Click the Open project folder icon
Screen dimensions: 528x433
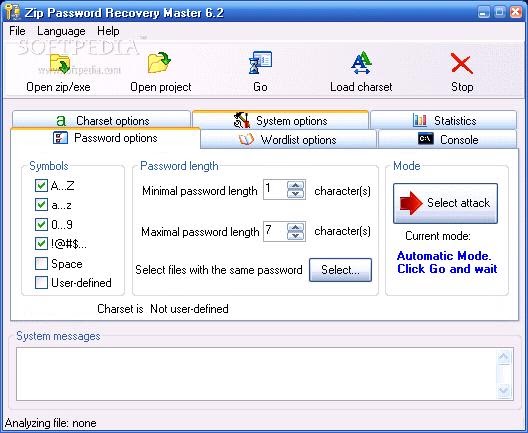(159, 63)
